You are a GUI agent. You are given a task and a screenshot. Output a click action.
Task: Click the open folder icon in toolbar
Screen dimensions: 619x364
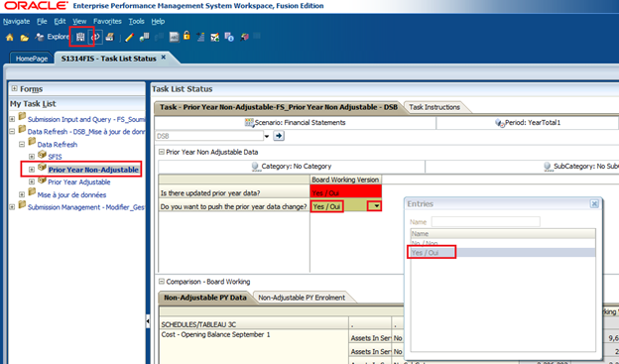[x=25, y=38]
